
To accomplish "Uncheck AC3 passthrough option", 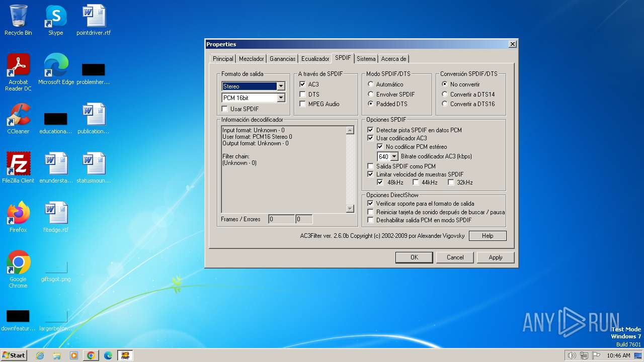I will 302,84.
